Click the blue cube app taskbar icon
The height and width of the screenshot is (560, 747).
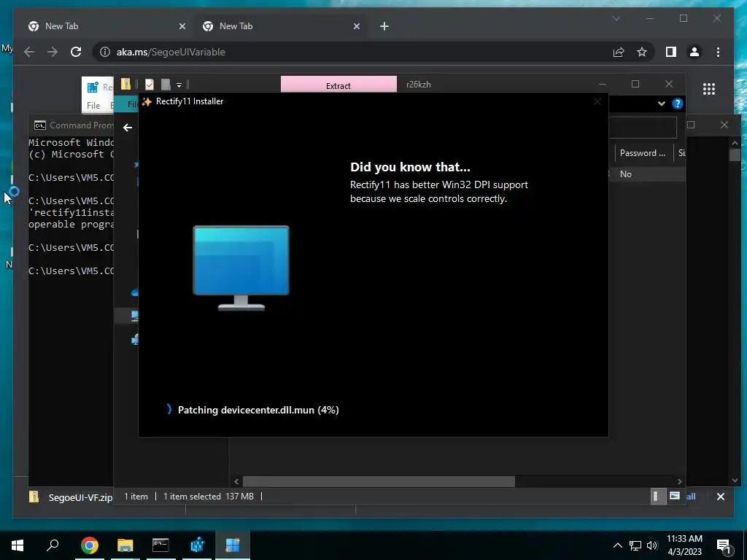197,545
